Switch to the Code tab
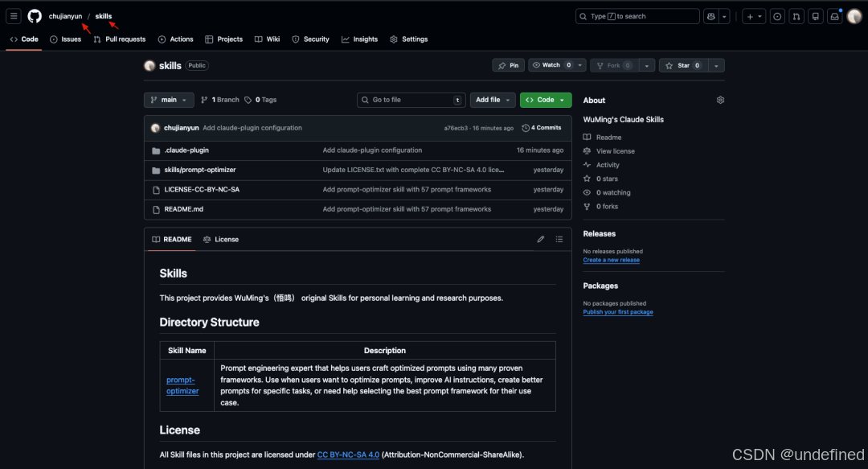868x469 pixels. click(x=24, y=39)
